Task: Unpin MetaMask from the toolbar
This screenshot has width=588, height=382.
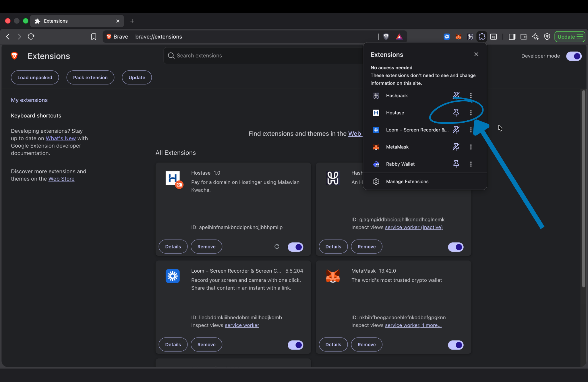Action: [456, 147]
